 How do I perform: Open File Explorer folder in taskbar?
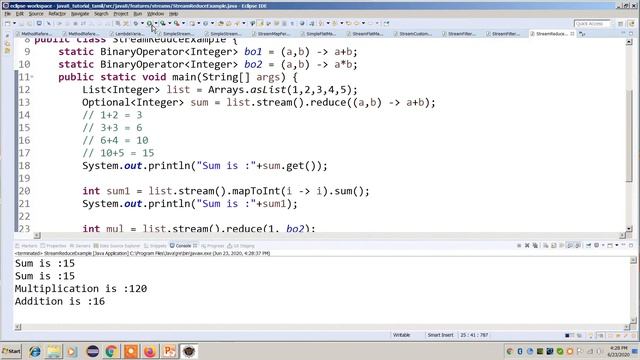point(53,351)
